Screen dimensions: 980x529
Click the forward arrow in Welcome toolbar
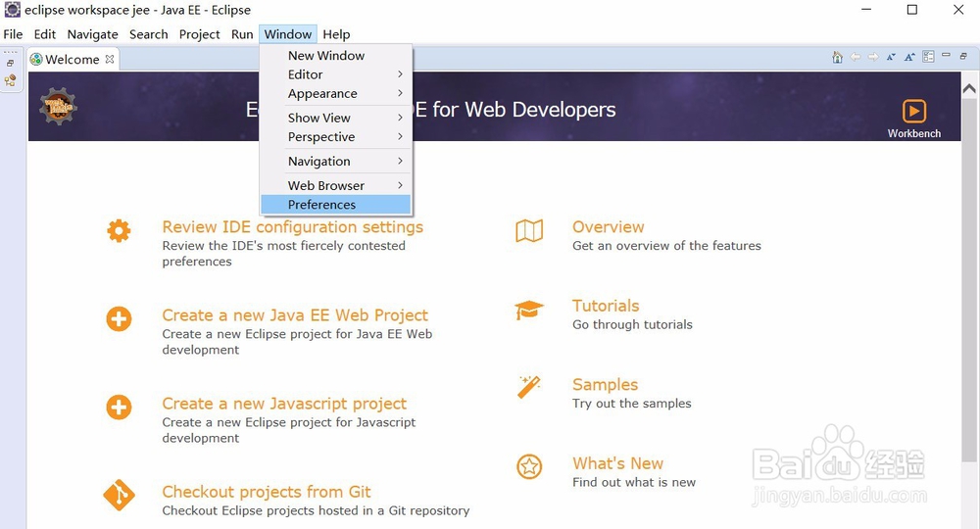pyautogui.click(x=873, y=57)
